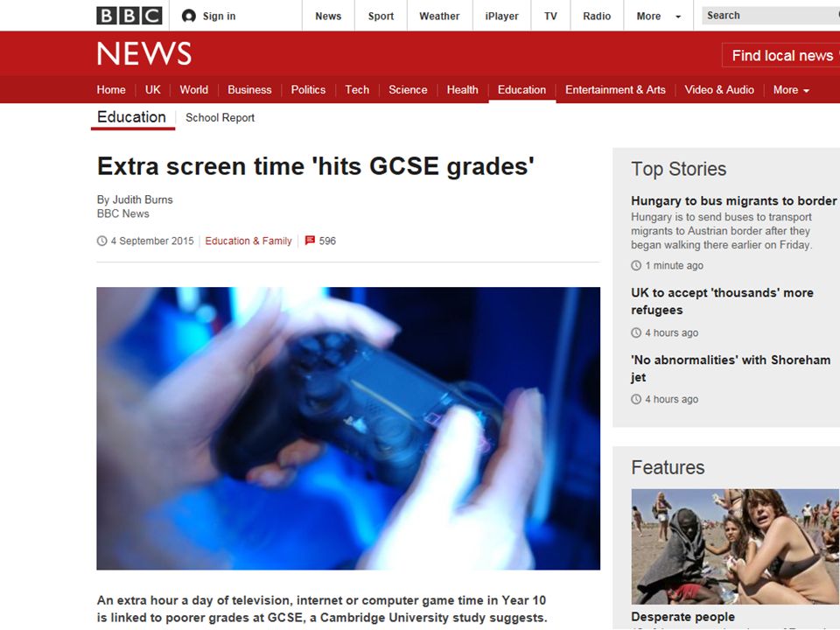Click the BBC logo blocks
The height and width of the screenshot is (630, 840).
pyautogui.click(x=129, y=16)
